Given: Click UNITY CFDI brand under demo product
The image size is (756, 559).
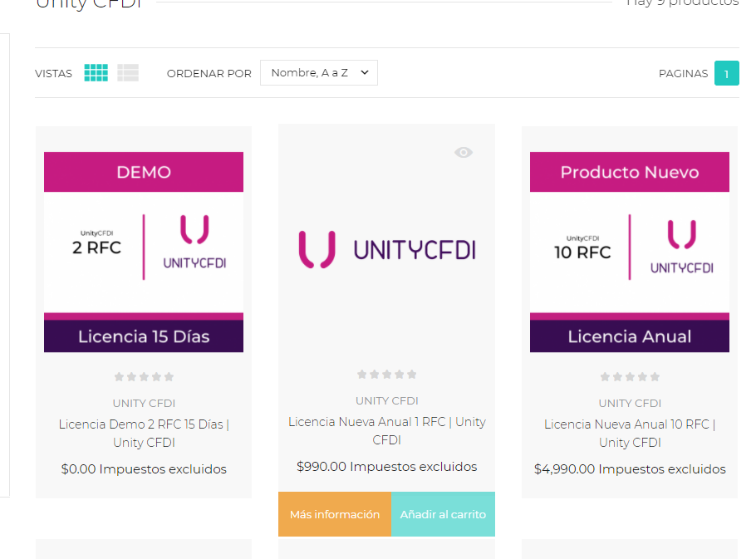Looking at the screenshot, I should coord(144,404).
